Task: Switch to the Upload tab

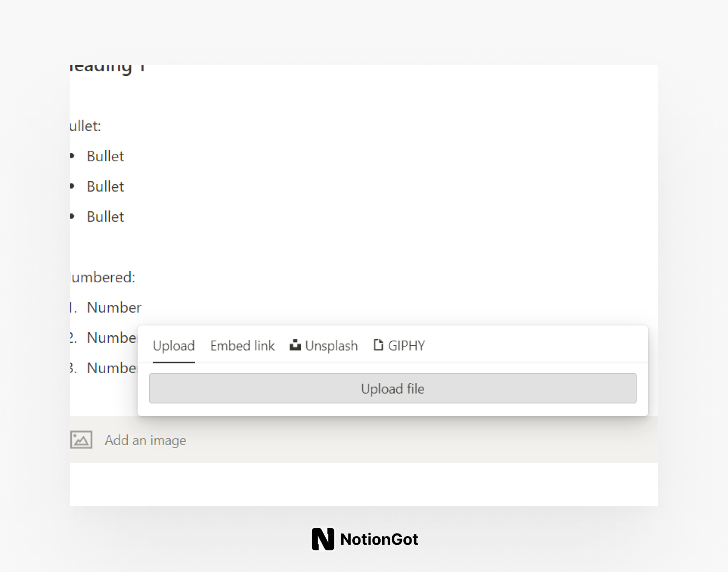Action: (x=174, y=346)
